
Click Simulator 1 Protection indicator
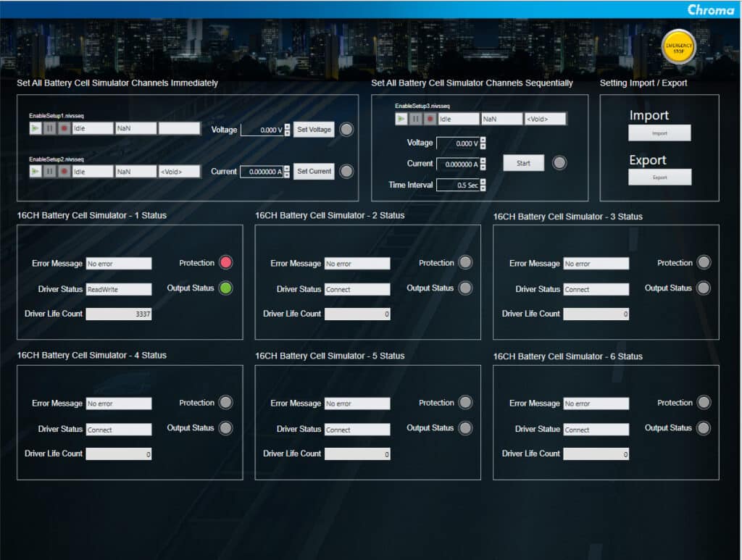click(225, 262)
